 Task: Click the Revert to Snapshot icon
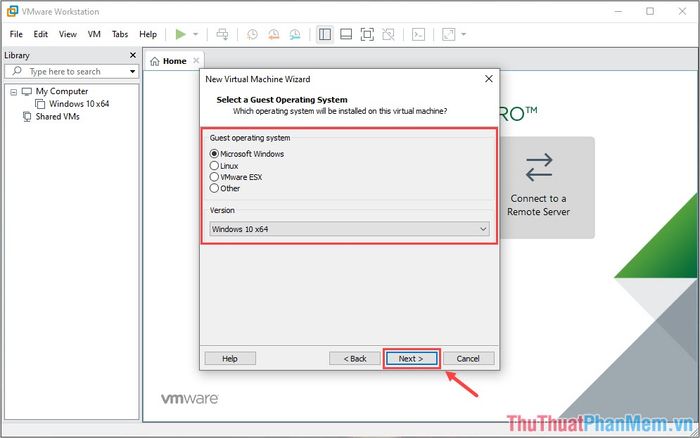tap(274, 34)
